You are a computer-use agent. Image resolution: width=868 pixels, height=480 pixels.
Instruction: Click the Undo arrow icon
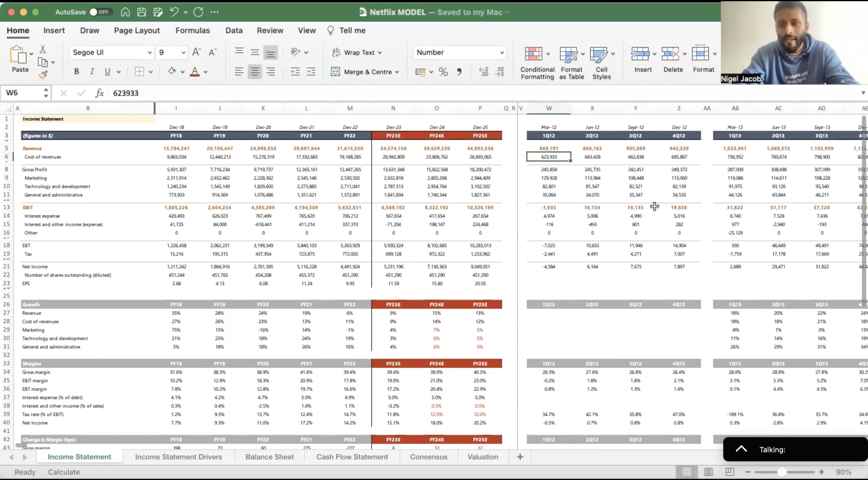tap(174, 12)
